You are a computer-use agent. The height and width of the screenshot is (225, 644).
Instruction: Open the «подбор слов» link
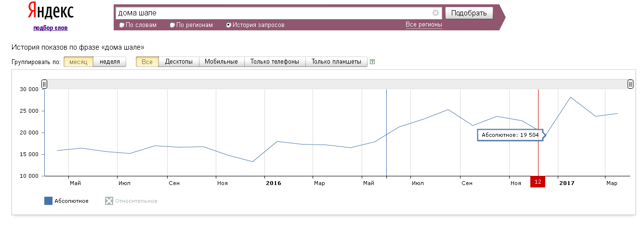click(51, 28)
